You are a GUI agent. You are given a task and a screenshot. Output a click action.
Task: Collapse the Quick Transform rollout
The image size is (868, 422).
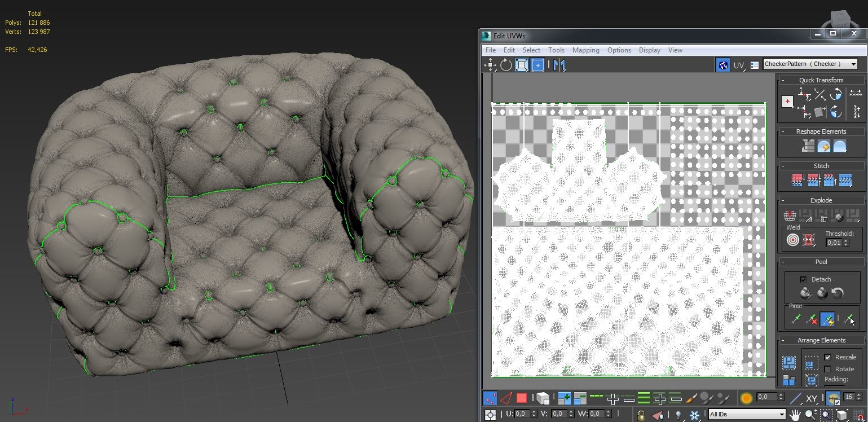coord(821,80)
